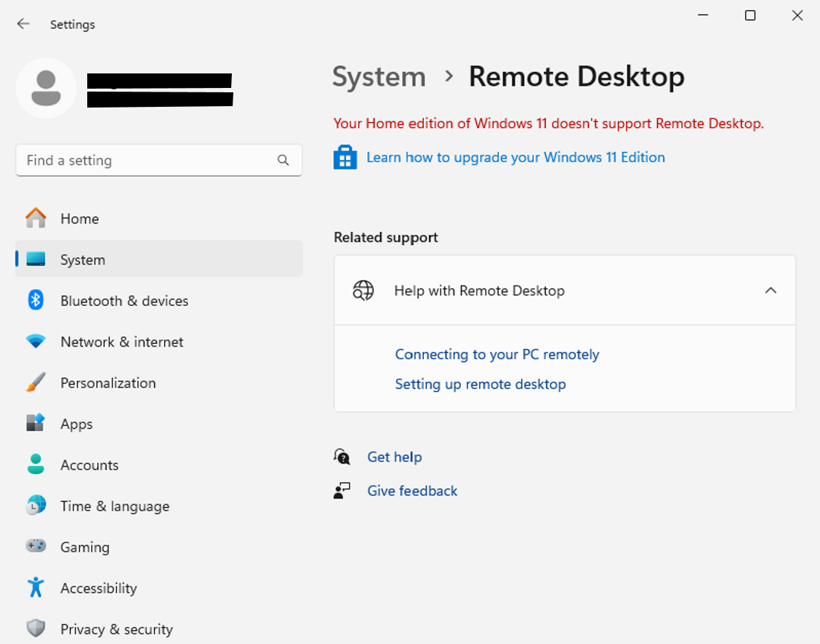Open the Gaming settings section

coord(84,547)
